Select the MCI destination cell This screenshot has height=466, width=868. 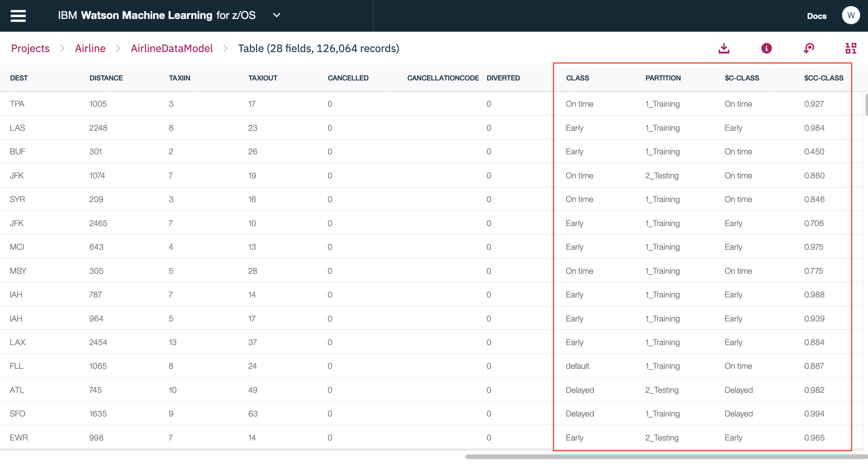point(17,247)
